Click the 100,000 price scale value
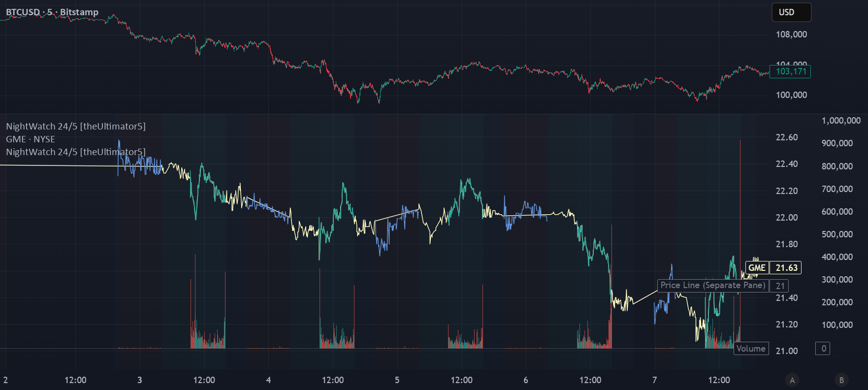 [791, 95]
